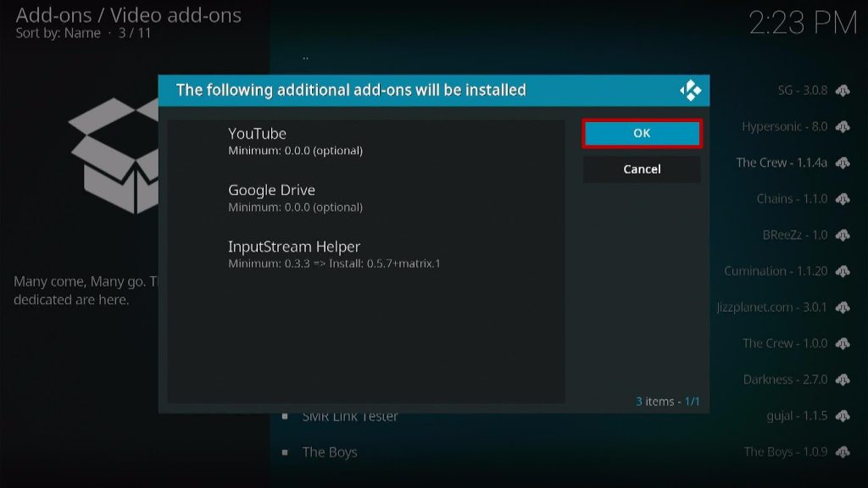The height and width of the screenshot is (488, 868).
Task: Select the 'Darkness - 2.7.0' version label
Action: (785, 380)
